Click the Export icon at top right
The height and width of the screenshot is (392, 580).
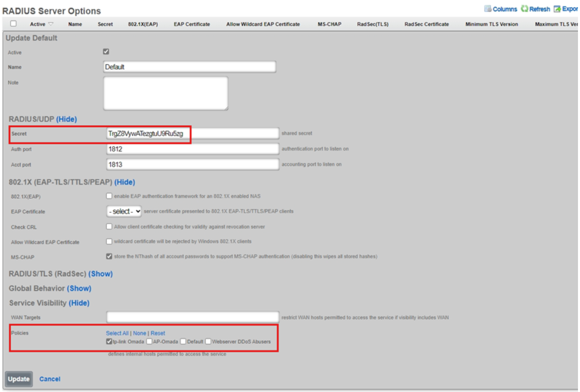pos(557,9)
